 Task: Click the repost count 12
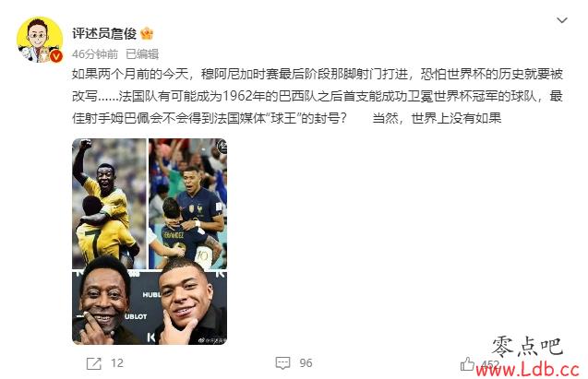(117, 363)
